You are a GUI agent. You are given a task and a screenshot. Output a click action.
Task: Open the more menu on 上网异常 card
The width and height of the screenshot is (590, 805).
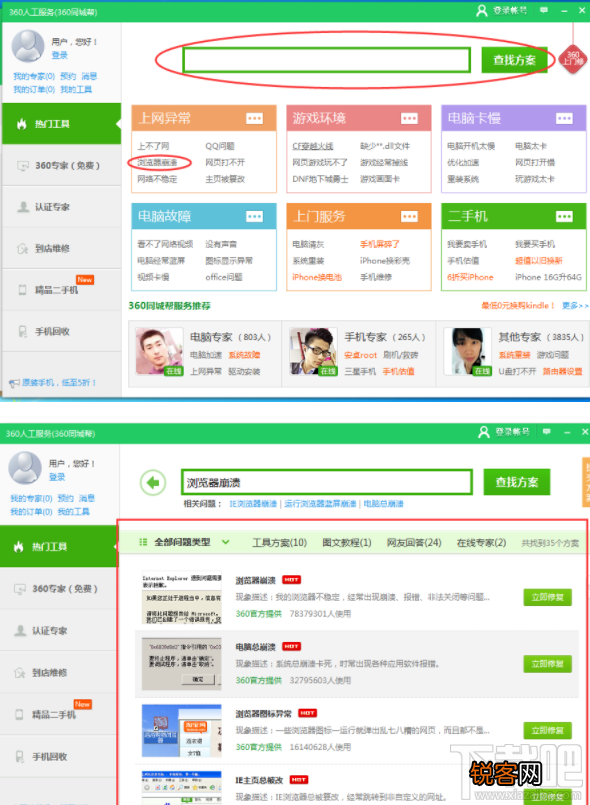[x=254, y=119]
